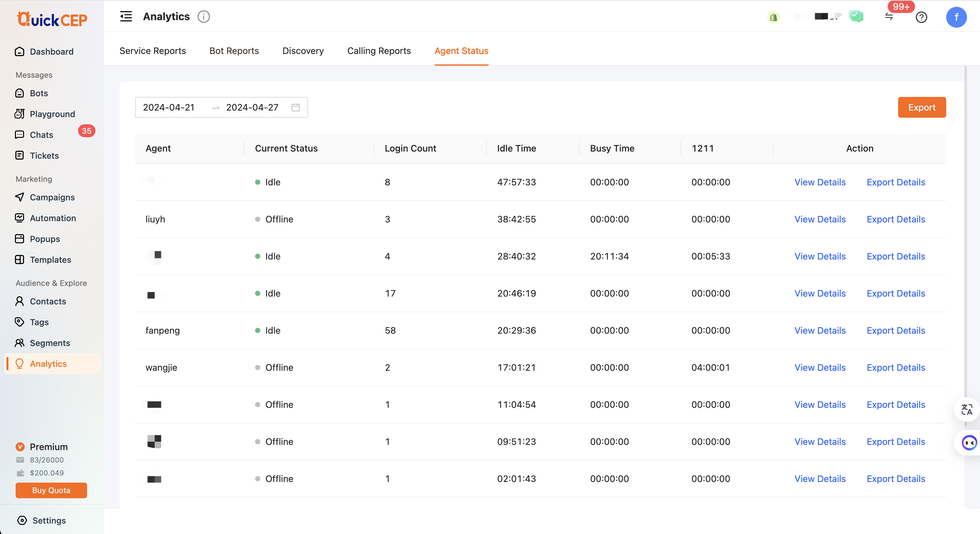Open the switch arrows icon with 99+ badge
Viewport: 980px width, 534px height.
889,16
